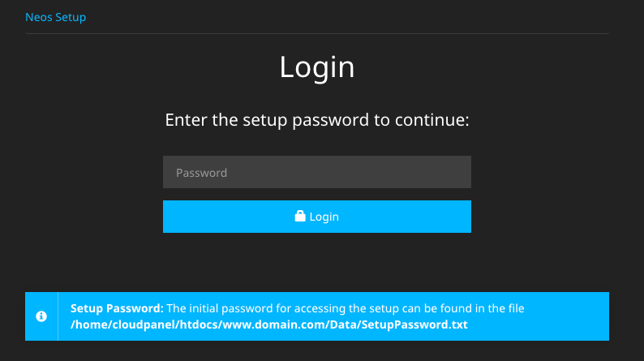Click the padlock icon on Login button
The height and width of the screenshot is (361, 644).
[300, 216]
